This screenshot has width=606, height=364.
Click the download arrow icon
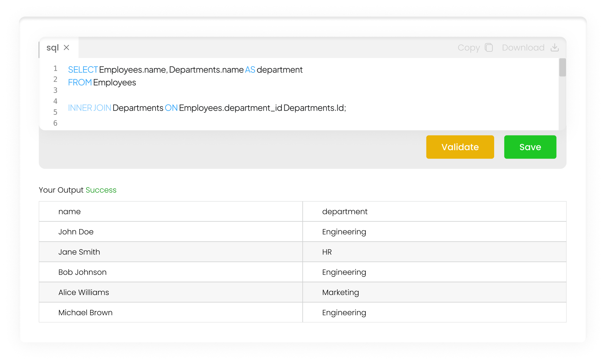point(555,48)
